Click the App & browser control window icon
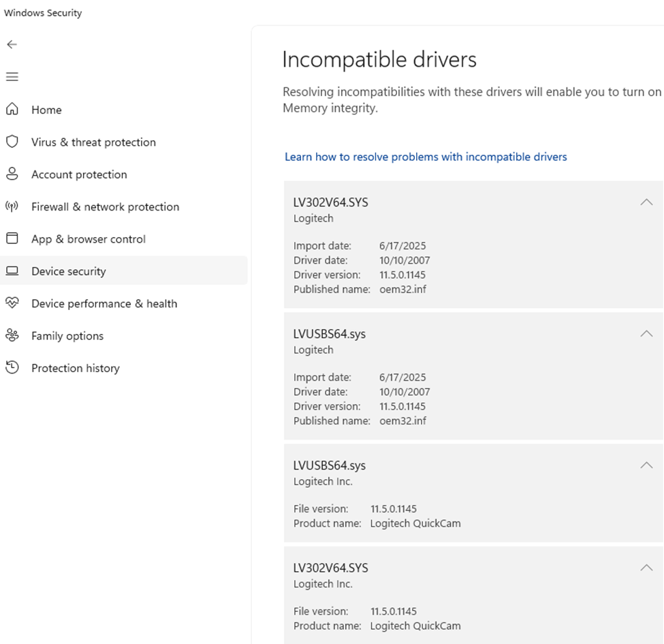Screen dimensions: 664x644 tap(12, 239)
